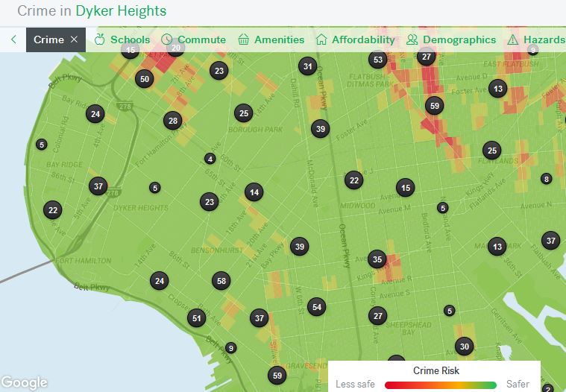Select the Crime tab
Viewport: 566px width, 392px height.
pos(48,39)
